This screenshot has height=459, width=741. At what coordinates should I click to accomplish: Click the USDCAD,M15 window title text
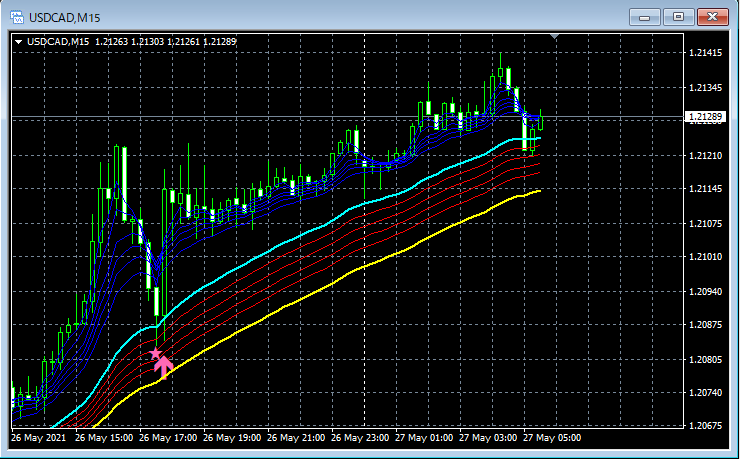(65, 18)
